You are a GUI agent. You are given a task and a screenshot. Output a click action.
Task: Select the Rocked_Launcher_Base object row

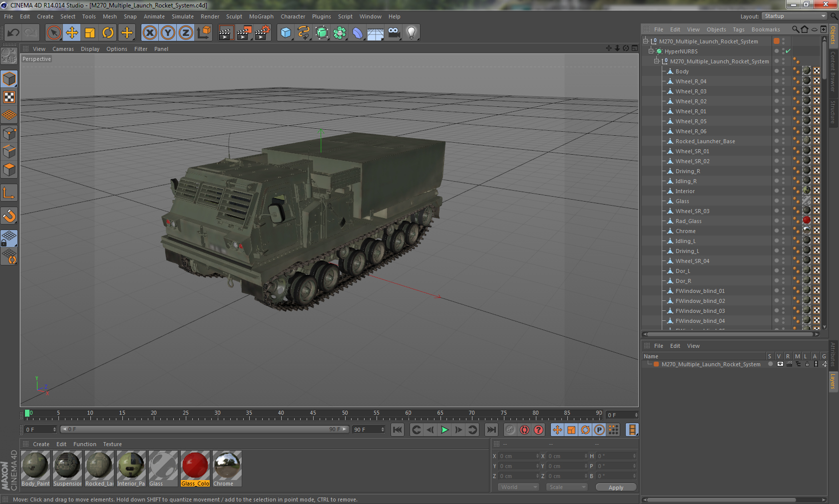[705, 141]
